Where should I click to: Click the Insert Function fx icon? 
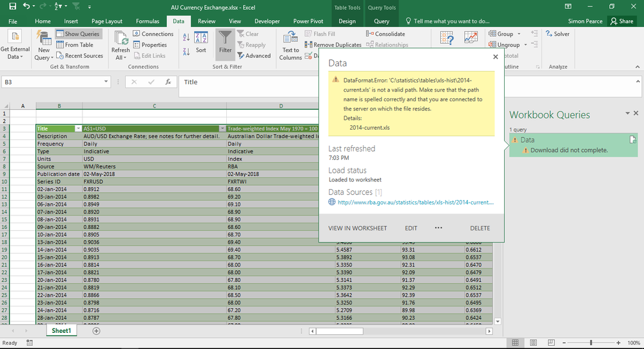(x=168, y=82)
